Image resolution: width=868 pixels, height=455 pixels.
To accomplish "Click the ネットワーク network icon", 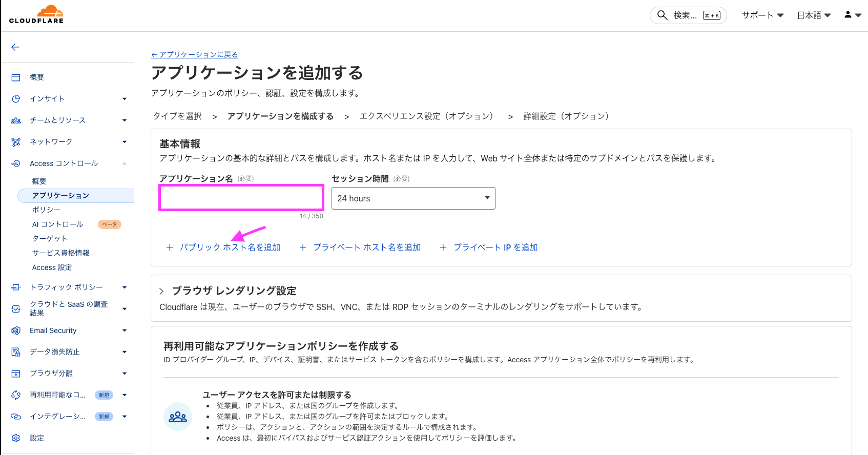I will (x=16, y=142).
